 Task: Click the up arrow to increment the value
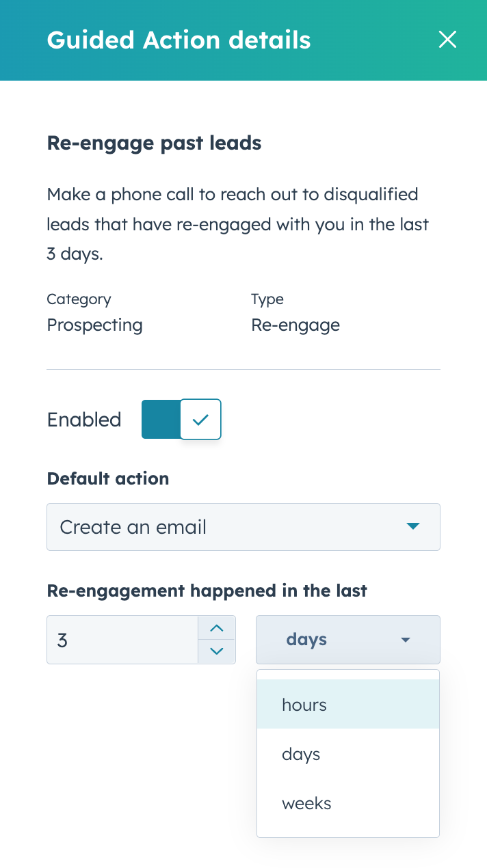pos(217,628)
